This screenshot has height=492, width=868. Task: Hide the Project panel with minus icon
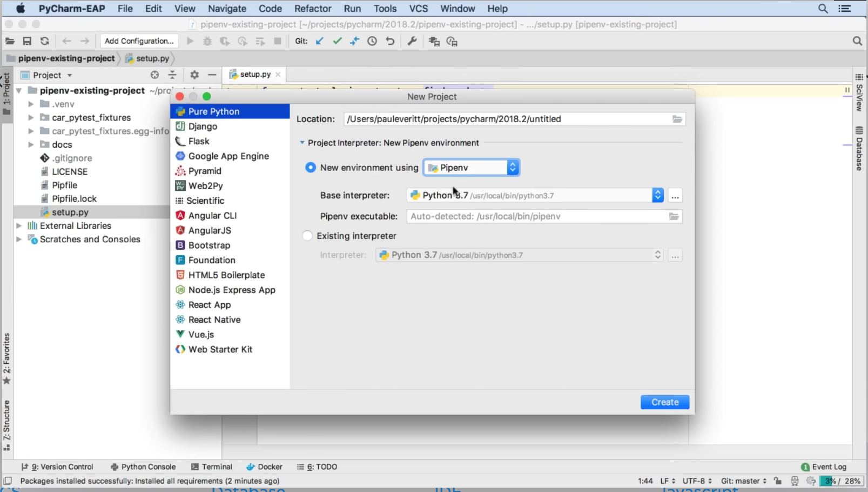tap(212, 75)
